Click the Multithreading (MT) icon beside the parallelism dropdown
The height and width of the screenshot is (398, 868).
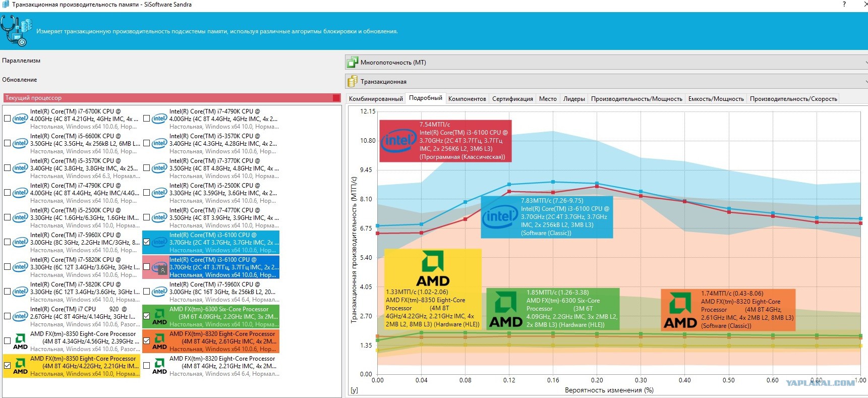[x=352, y=63]
